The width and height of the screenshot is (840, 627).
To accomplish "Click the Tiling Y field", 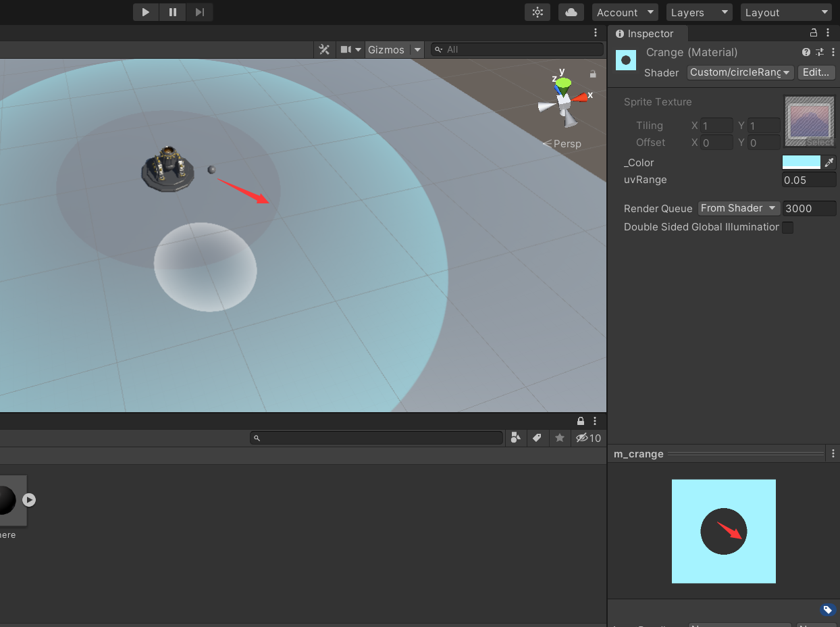I will click(x=764, y=126).
